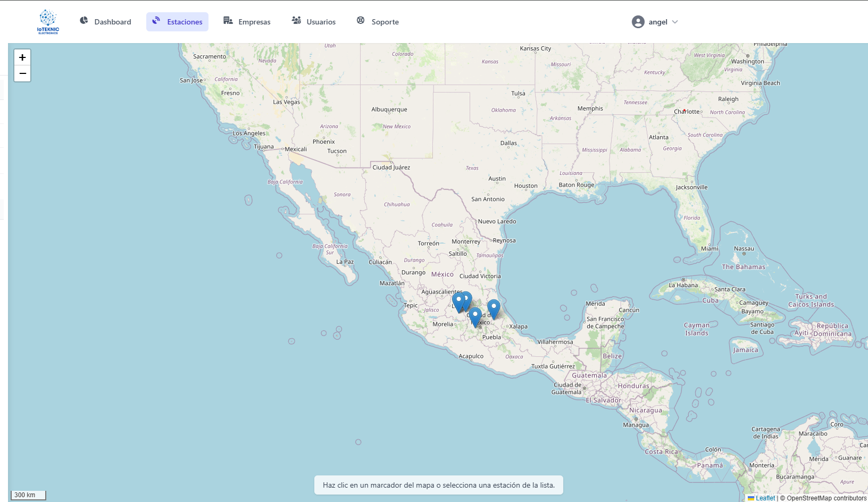Click the IoTEKNIC Electronics logo
The height and width of the screenshot is (502, 868).
click(x=48, y=22)
